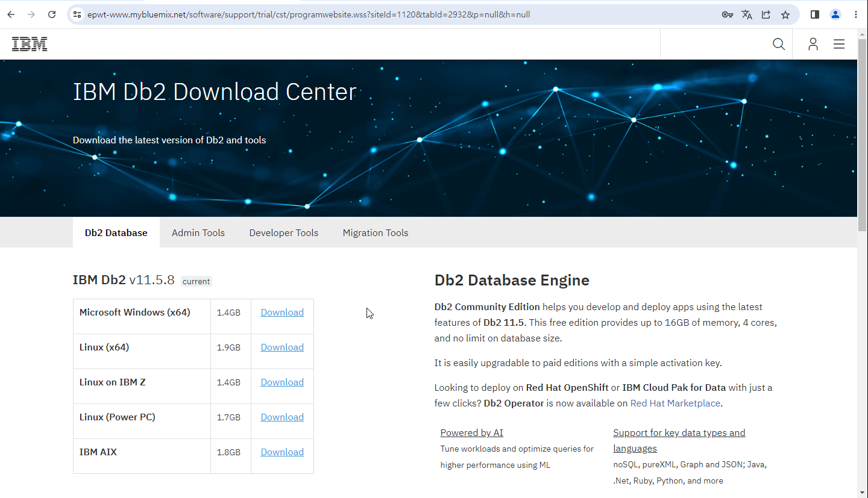Screen dimensions: 868x498
Task: Switch to Developer Tools tab
Action: tap(284, 232)
